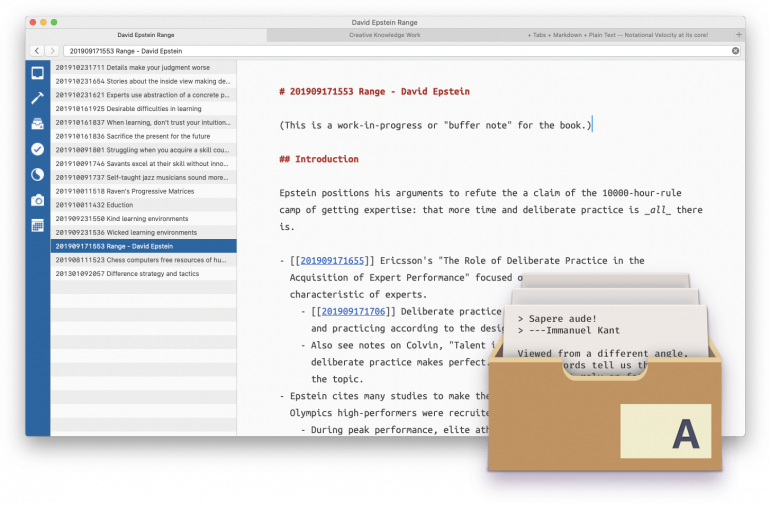Viewport: 770px width, 505px height.
Task: Click the back navigation arrow
Action: coord(37,50)
